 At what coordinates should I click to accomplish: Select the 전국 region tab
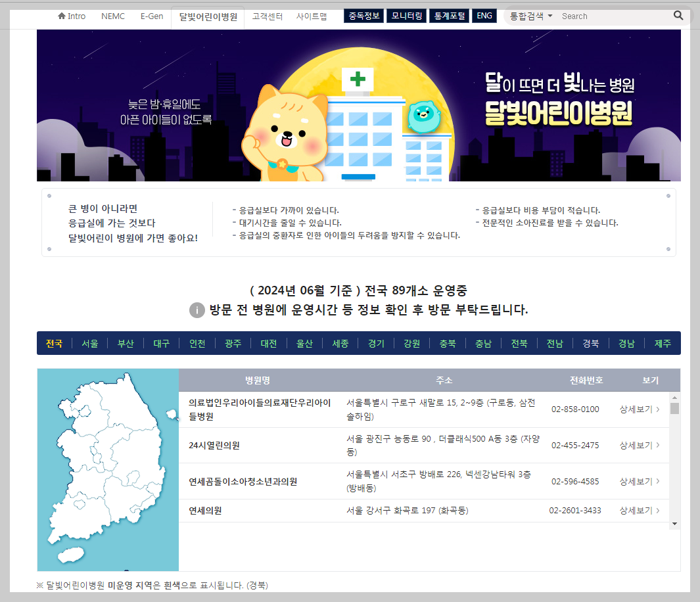pos(54,343)
